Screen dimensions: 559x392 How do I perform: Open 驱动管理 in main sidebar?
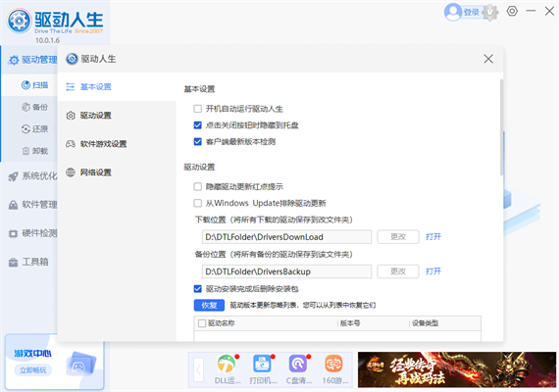pos(29,60)
